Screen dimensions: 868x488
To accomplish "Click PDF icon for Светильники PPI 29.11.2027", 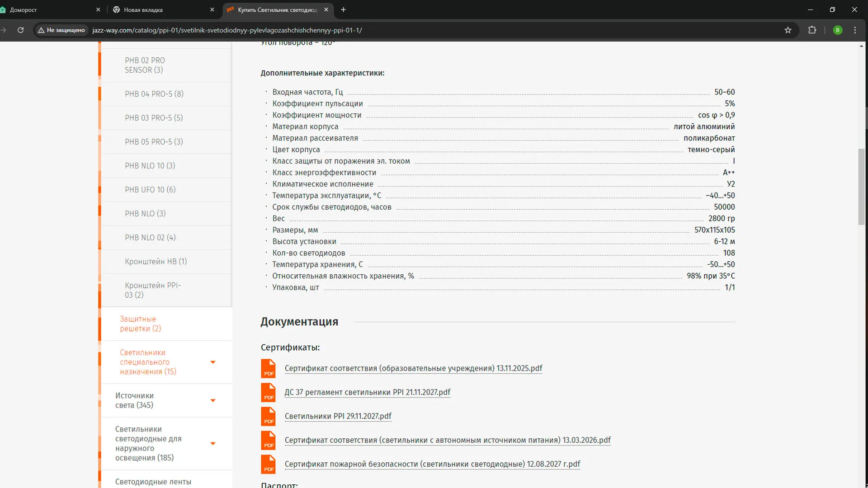I will [x=268, y=416].
